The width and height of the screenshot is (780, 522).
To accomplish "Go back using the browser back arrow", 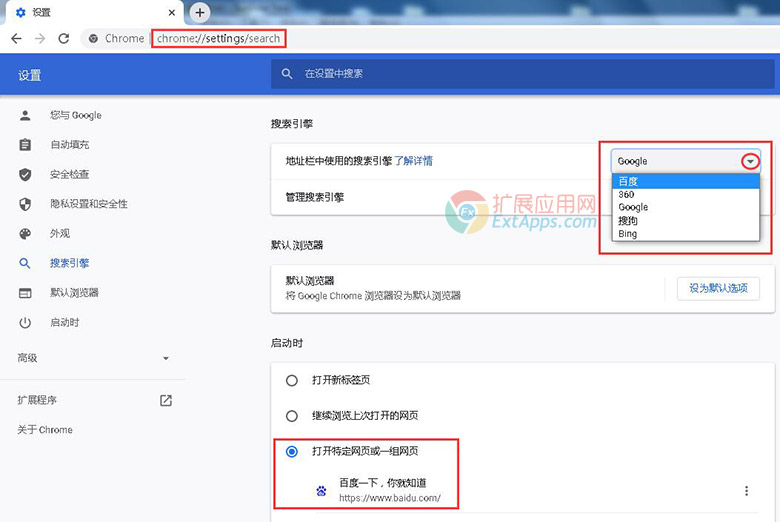I will click(x=16, y=38).
